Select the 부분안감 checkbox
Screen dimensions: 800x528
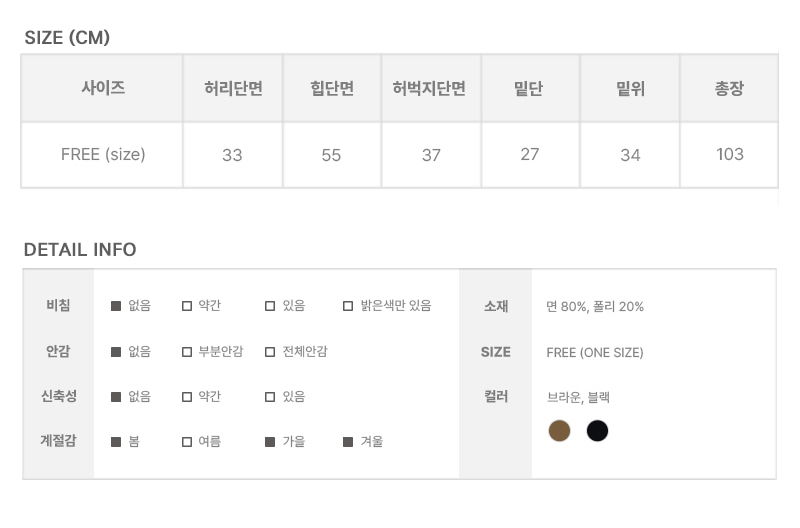tap(187, 352)
